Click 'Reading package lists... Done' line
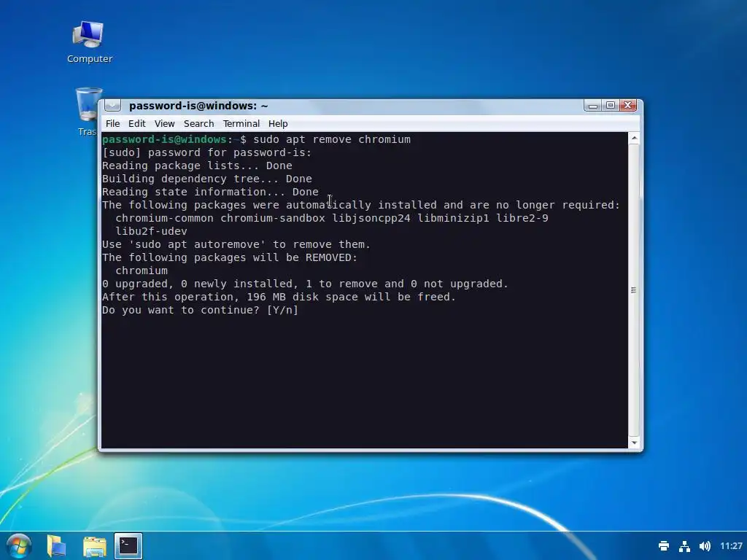Screen dimensions: 747x560 197,166
